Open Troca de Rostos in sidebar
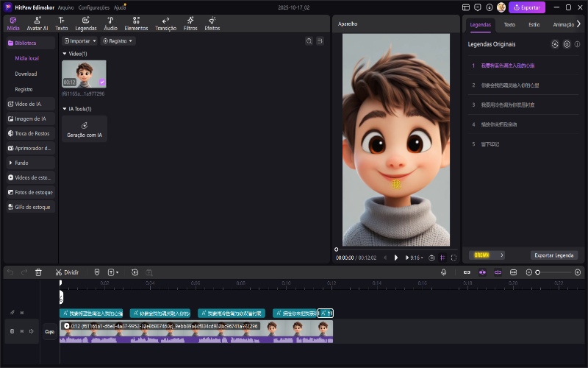 [30, 133]
